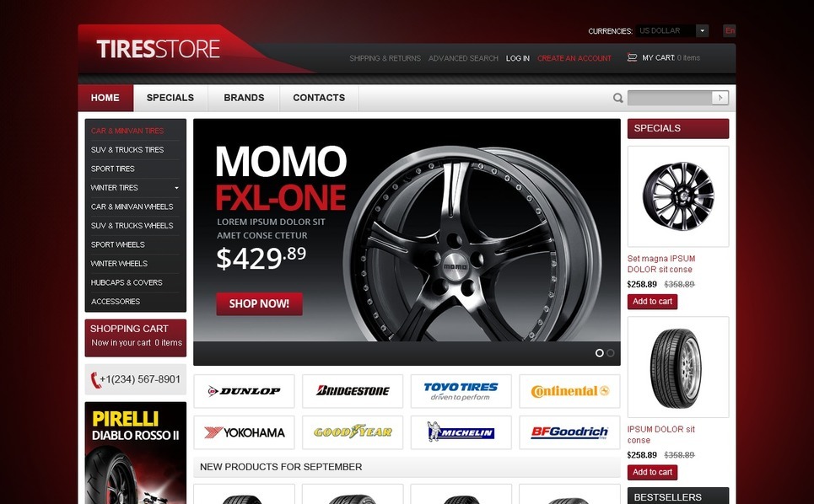Screen dimensions: 814x504
Task: Click the red phone icon
Action: pyautogui.click(x=94, y=379)
